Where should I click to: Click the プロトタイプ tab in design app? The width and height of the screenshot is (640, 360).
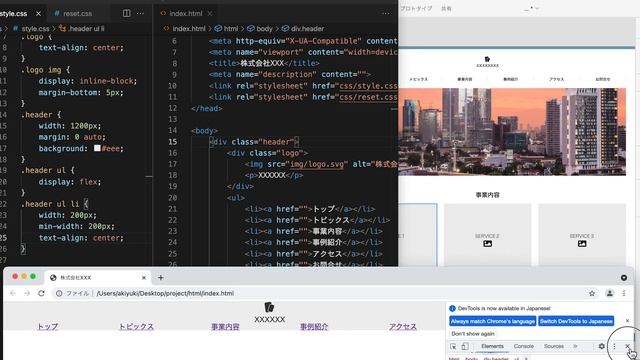click(x=416, y=9)
